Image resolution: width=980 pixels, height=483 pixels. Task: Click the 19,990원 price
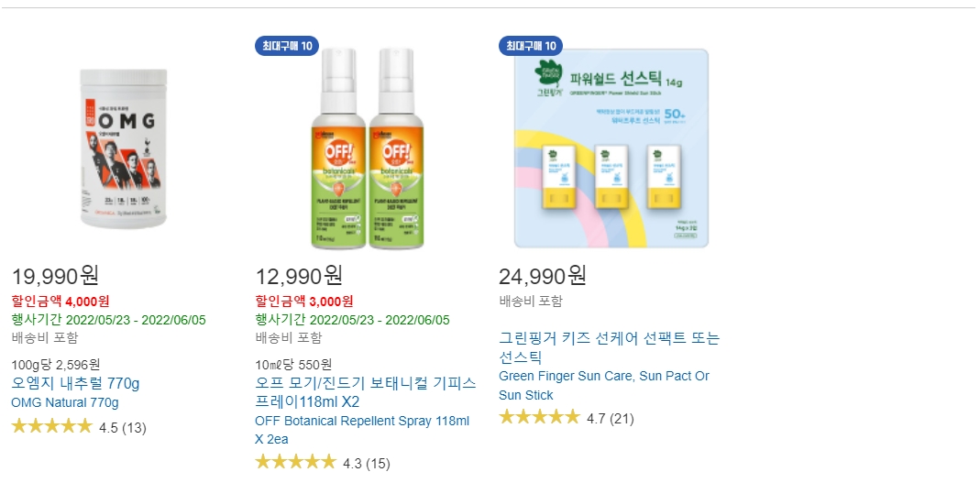tap(55, 275)
